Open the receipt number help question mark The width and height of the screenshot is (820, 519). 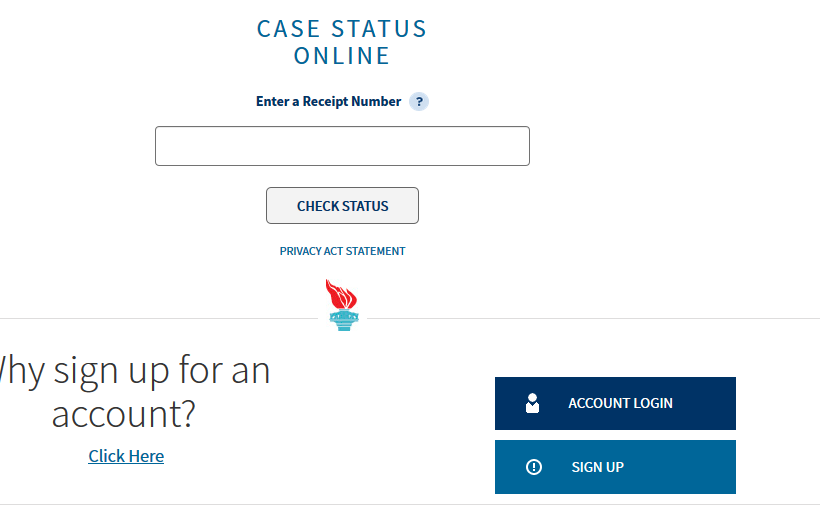coord(418,101)
